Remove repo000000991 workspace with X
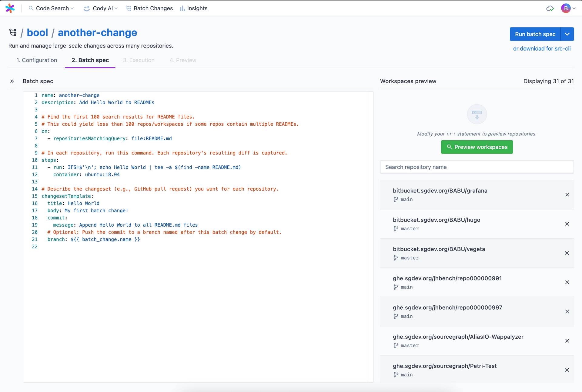This screenshot has width=582, height=392. pos(567,282)
